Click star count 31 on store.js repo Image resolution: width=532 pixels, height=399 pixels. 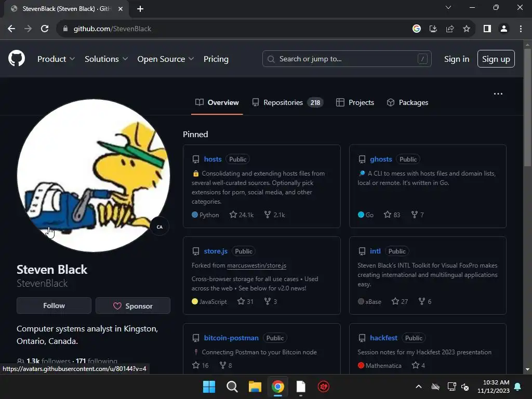[x=245, y=301]
